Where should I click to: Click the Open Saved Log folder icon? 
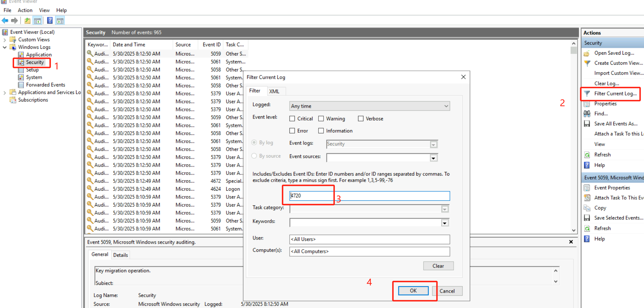pos(587,53)
